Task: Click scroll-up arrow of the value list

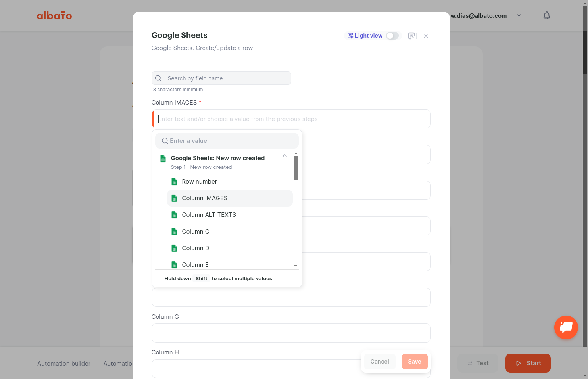Action: (x=296, y=153)
